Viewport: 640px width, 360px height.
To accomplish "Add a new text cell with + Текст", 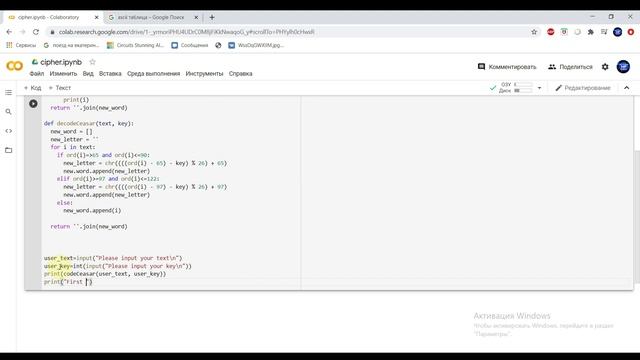I will (60, 88).
